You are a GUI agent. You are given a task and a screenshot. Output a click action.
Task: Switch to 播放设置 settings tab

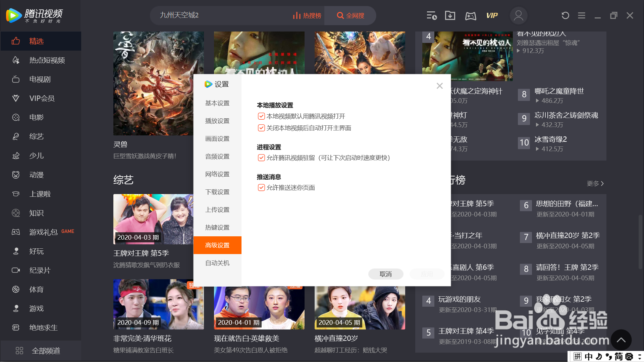click(x=217, y=121)
